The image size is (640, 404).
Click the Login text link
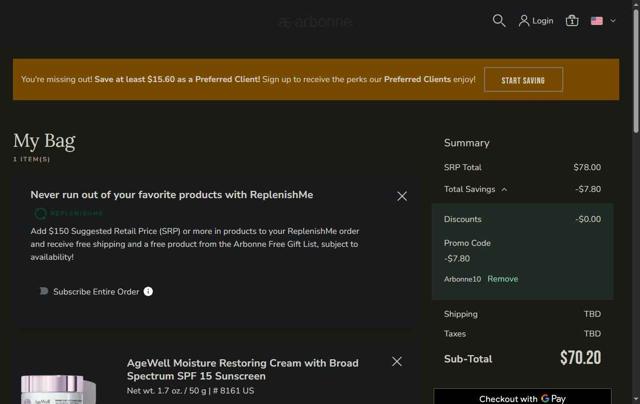click(542, 21)
